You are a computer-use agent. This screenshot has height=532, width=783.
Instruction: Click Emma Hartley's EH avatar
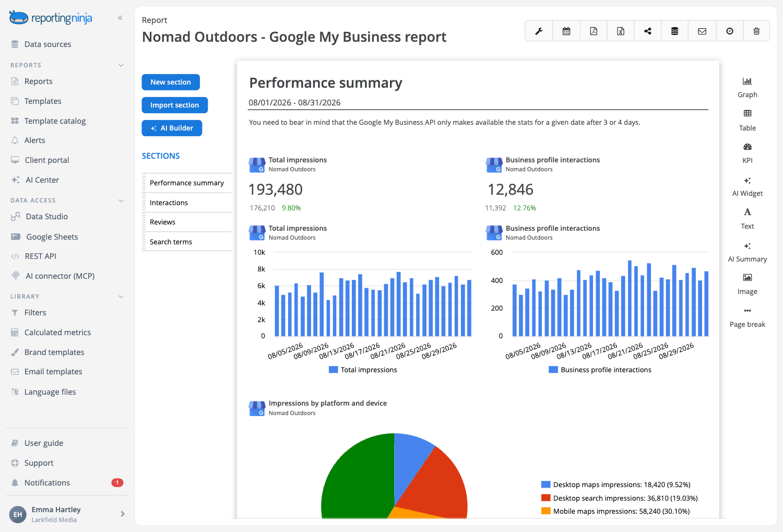18,514
